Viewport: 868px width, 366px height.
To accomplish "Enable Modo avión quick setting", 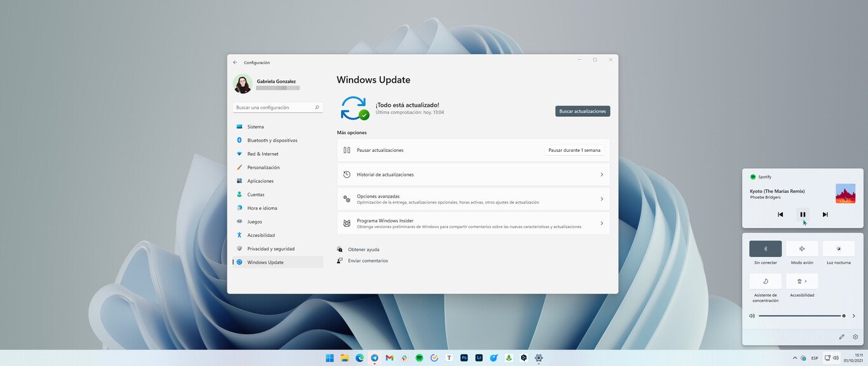I will [x=802, y=249].
